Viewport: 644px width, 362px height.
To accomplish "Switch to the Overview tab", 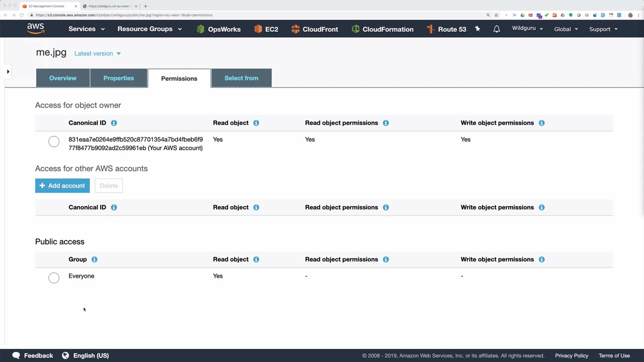I will click(63, 78).
